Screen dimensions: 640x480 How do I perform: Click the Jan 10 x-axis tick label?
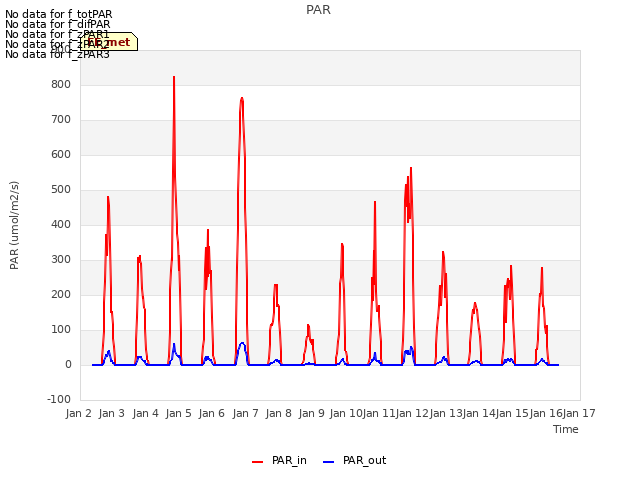(346, 413)
